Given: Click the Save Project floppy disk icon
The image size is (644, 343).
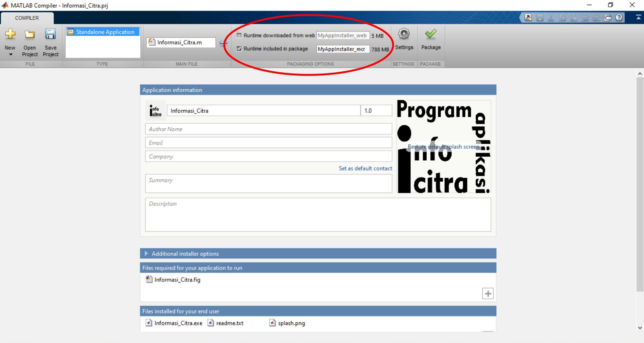Looking at the screenshot, I should pos(50,34).
